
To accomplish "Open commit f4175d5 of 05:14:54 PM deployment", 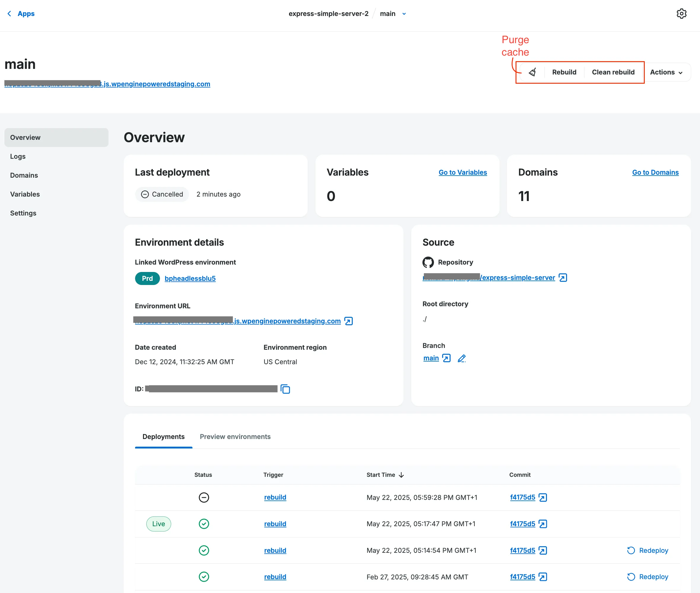I will [522, 550].
